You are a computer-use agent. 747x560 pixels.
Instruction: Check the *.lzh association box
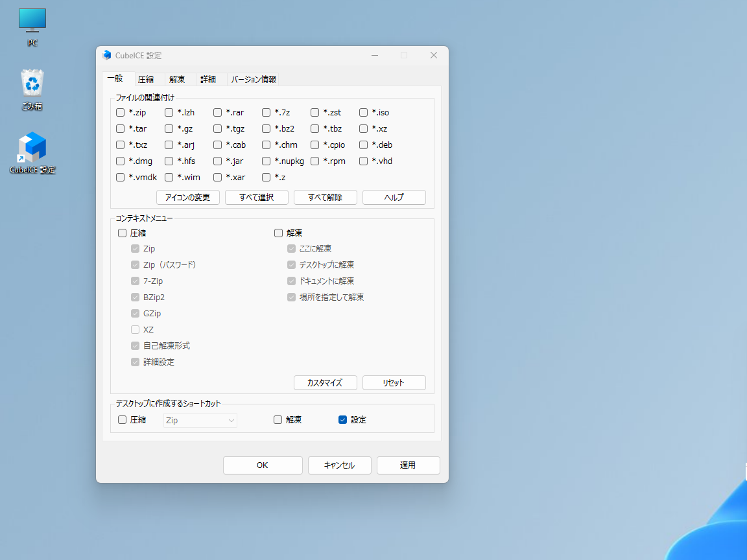[169, 112]
